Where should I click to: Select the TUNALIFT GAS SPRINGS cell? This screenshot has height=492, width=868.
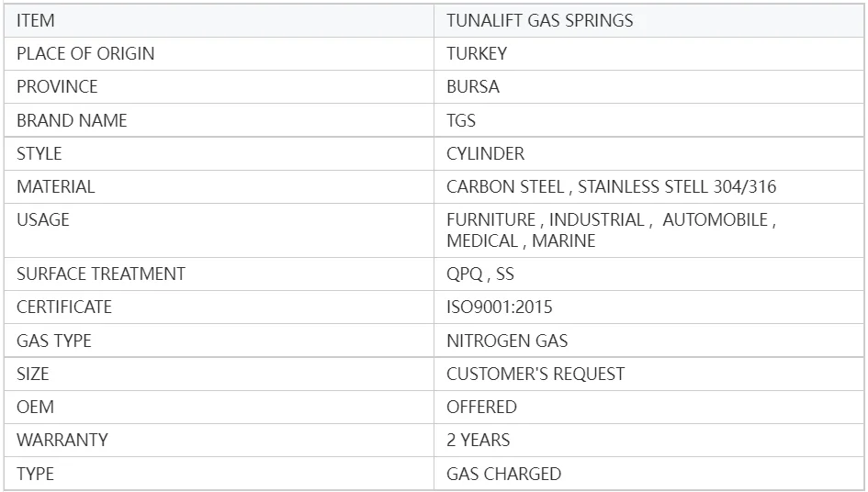point(539,20)
